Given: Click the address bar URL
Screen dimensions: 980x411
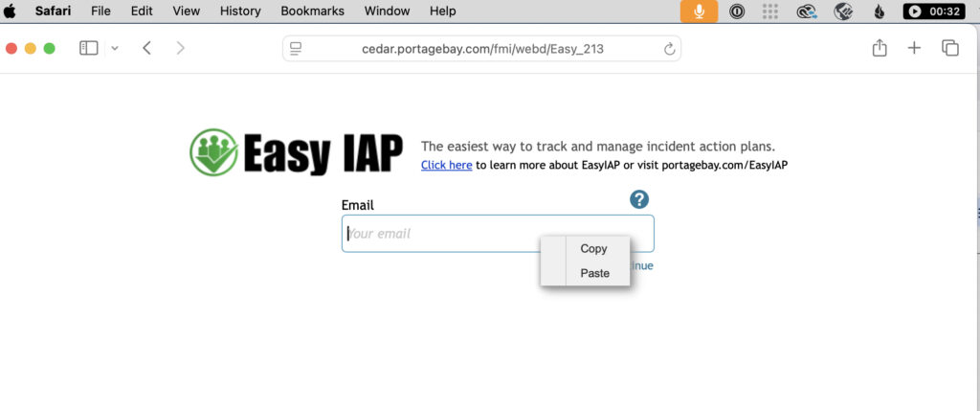Looking at the screenshot, I should click(x=482, y=48).
